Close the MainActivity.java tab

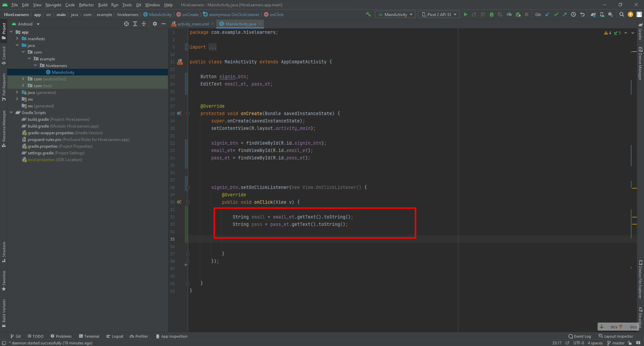[x=260, y=24]
